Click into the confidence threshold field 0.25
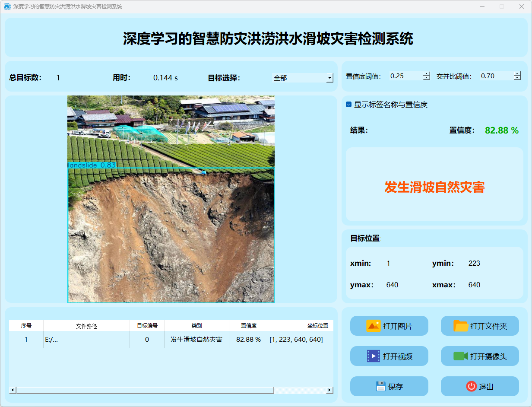The width and height of the screenshot is (532, 407). (x=405, y=76)
